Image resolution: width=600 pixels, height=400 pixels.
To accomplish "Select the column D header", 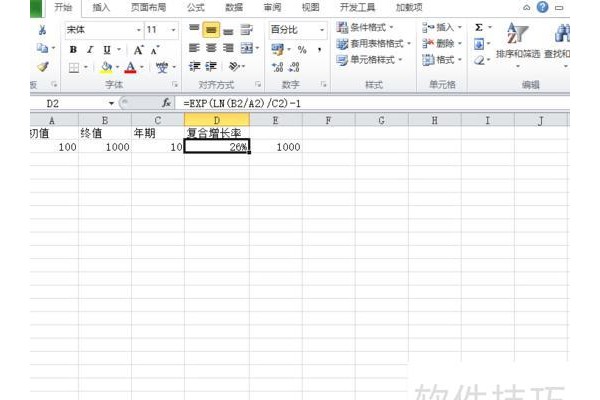I will coord(217,120).
